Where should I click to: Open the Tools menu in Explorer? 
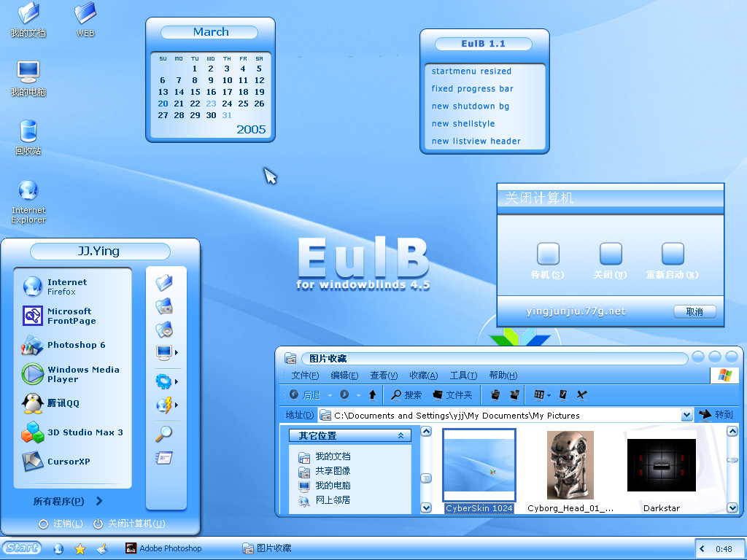463,376
